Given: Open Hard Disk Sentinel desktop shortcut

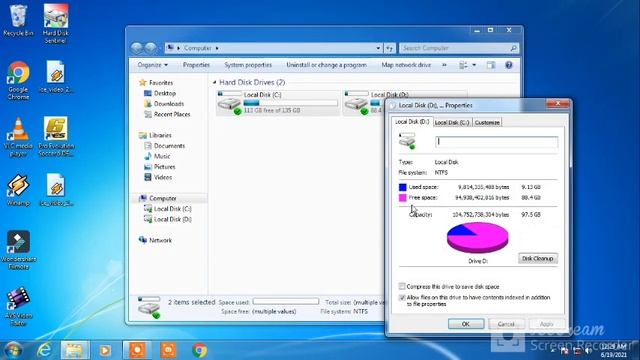Looking at the screenshot, I should click(56, 23).
